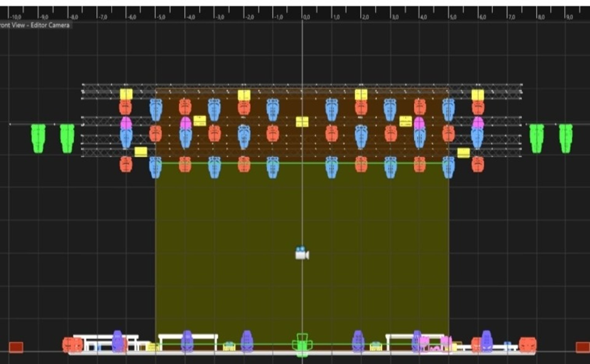
Task: Click the rightmost magenta fixture
Action: (x=478, y=123)
